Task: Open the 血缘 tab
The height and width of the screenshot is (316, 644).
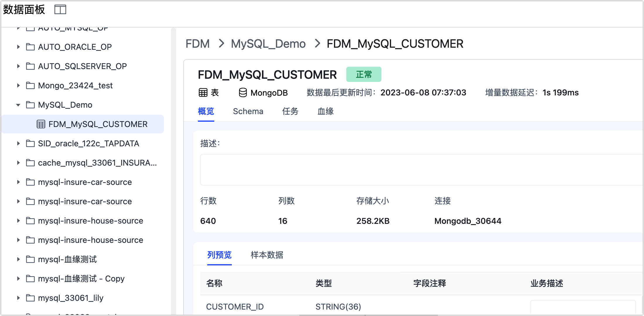Action: (x=325, y=111)
